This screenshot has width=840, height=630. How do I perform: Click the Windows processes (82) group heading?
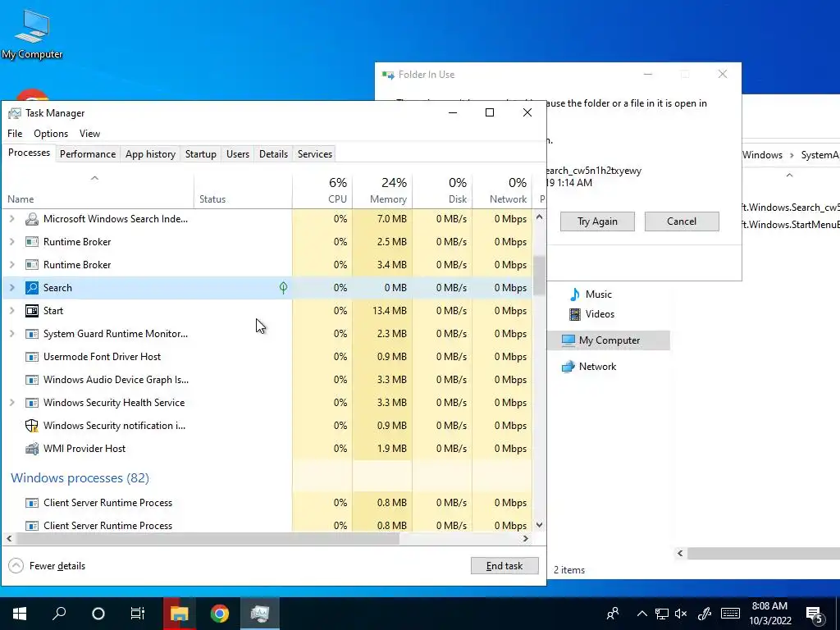(80, 478)
